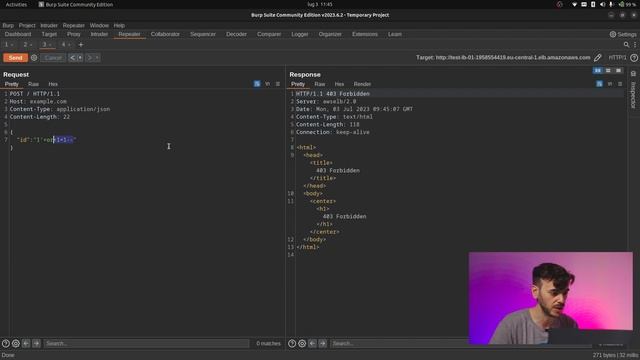
Task: Open the Target tab
Action: (x=49, y=34)
